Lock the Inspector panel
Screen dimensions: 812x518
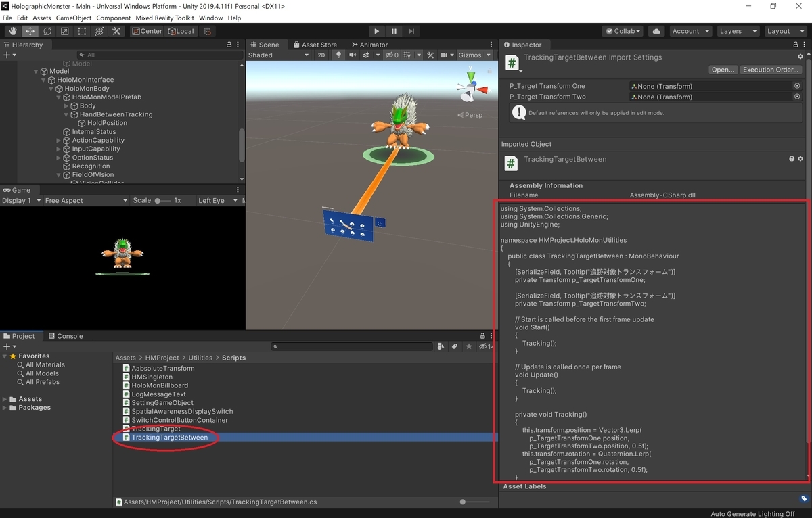(x=794, y=45)
